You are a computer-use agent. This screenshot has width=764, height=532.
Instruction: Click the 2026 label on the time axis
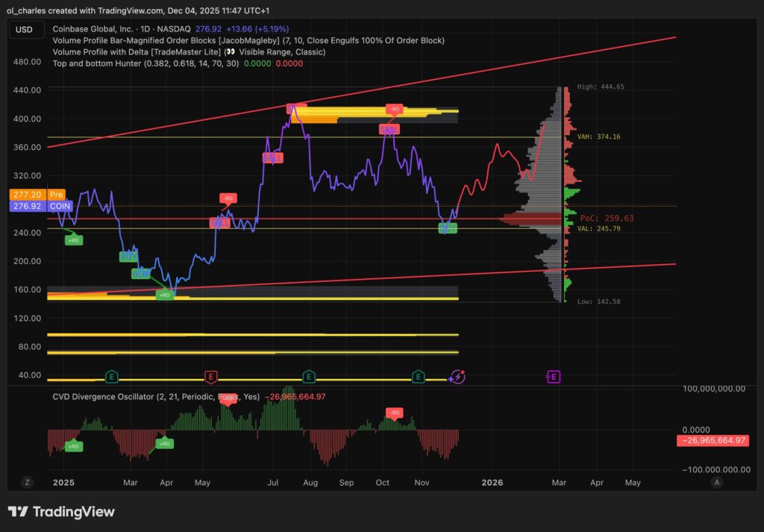(492, 483)
